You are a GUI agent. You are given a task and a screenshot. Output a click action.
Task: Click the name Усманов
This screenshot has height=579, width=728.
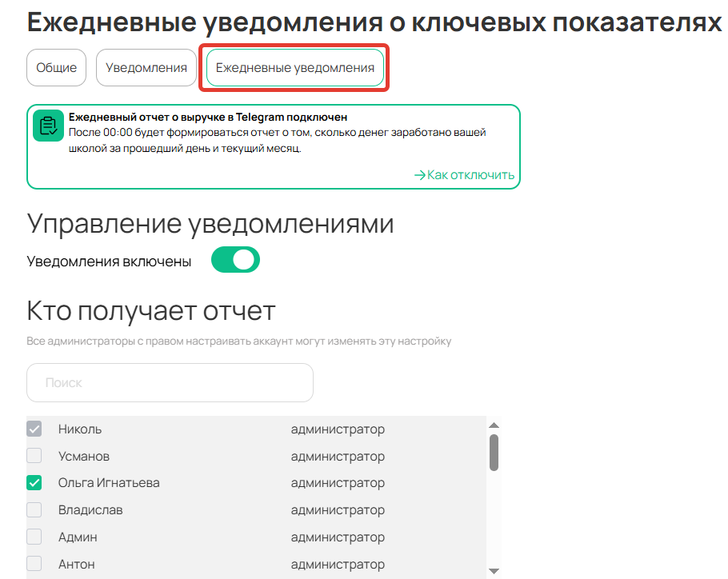coord(84,456)
